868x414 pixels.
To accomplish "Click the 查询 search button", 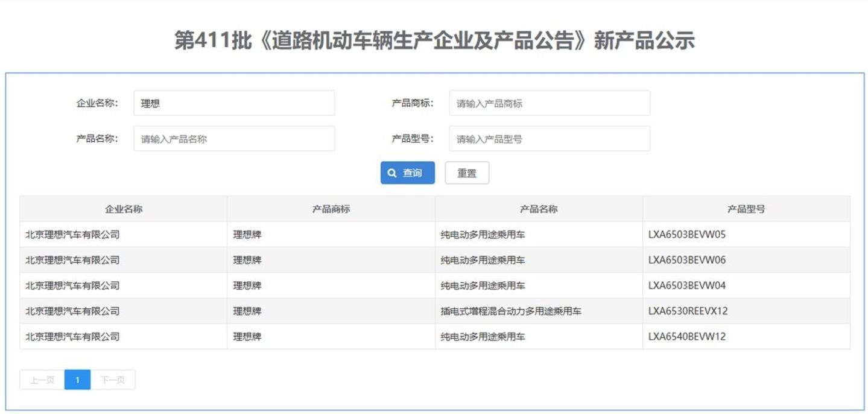I will tap(407, 173).
